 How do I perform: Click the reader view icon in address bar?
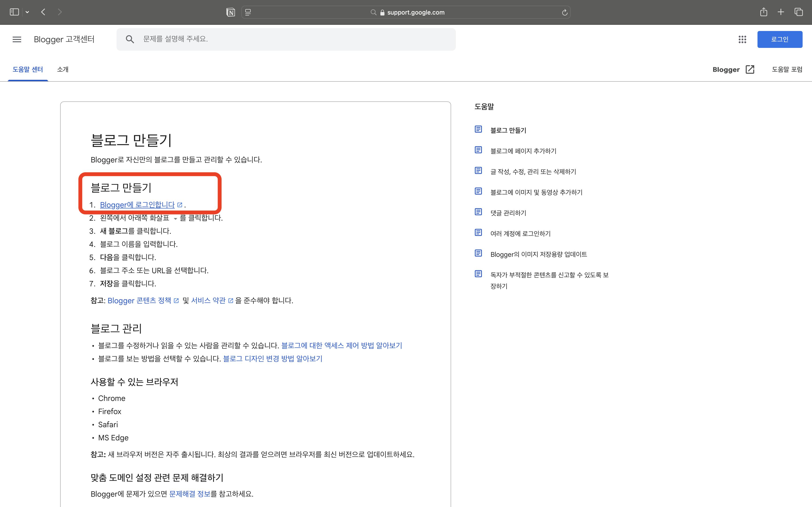248,12
